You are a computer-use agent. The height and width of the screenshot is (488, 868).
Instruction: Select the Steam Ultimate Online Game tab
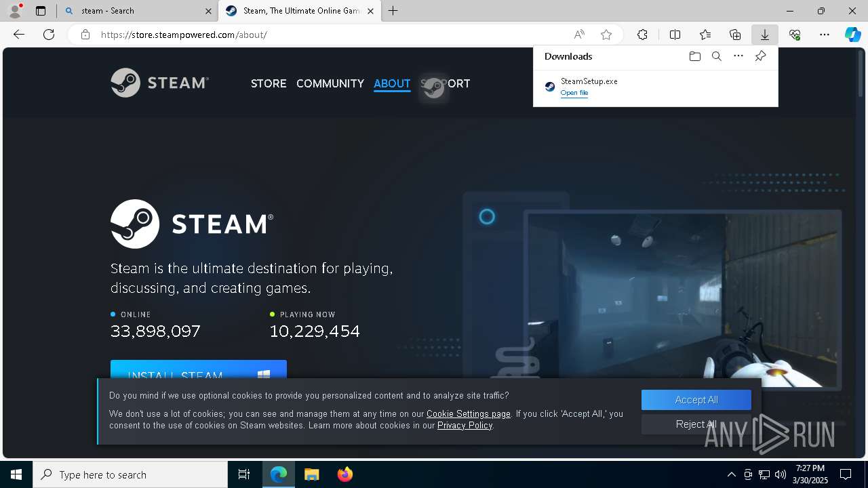(x=299, y=11)
